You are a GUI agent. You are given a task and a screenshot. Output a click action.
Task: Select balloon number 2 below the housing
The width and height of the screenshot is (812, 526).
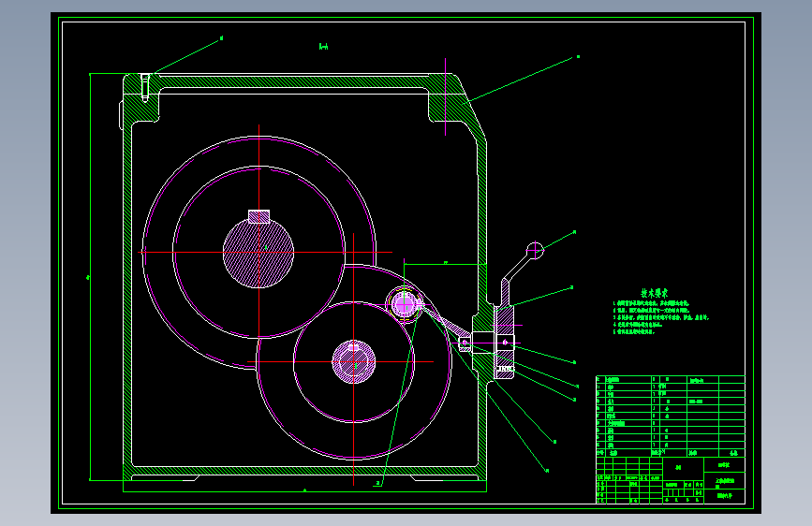tap(378, 483)
